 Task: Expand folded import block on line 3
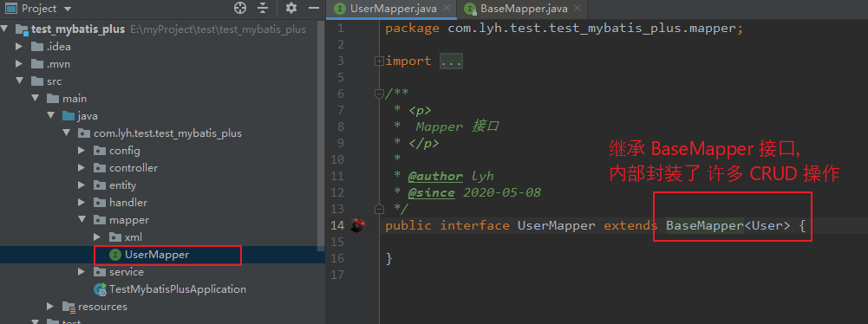coord(379,62)
